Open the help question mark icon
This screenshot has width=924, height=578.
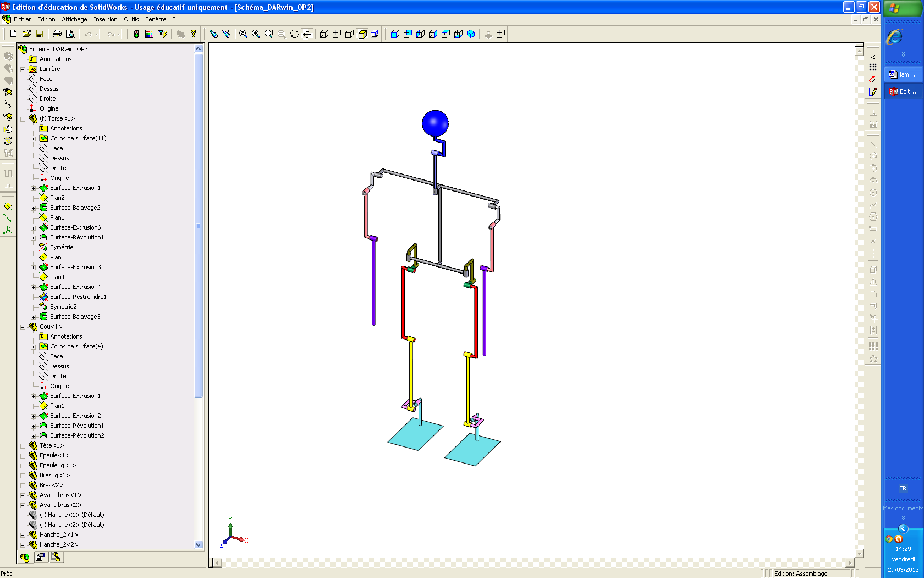point(194,34)
